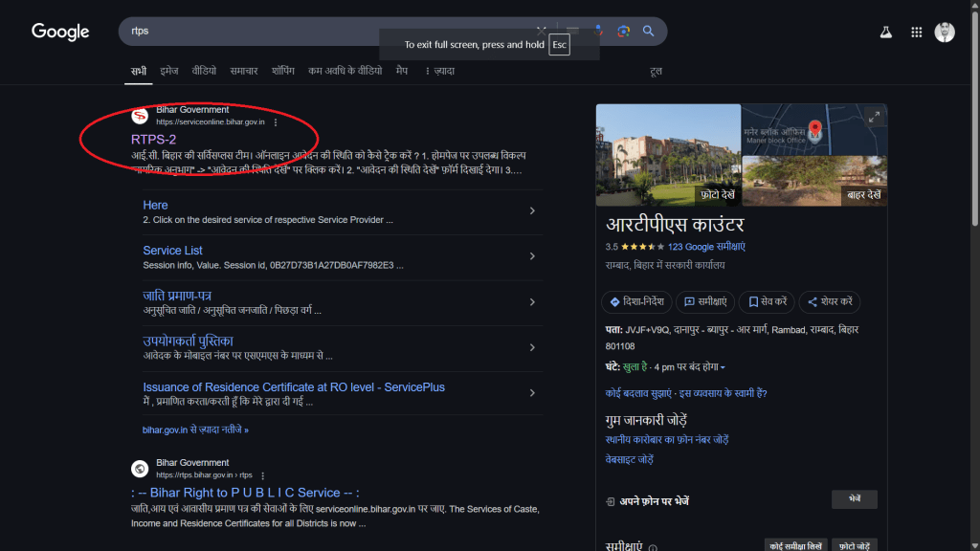Save place with सेव करें button
Viewport: 980px width, 551px height.
point(767,301)
